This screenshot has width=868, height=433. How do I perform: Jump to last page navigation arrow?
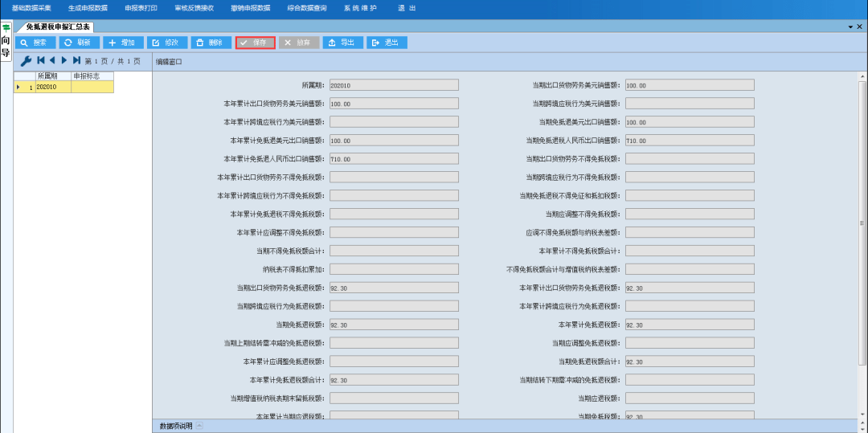coord(76,60)
